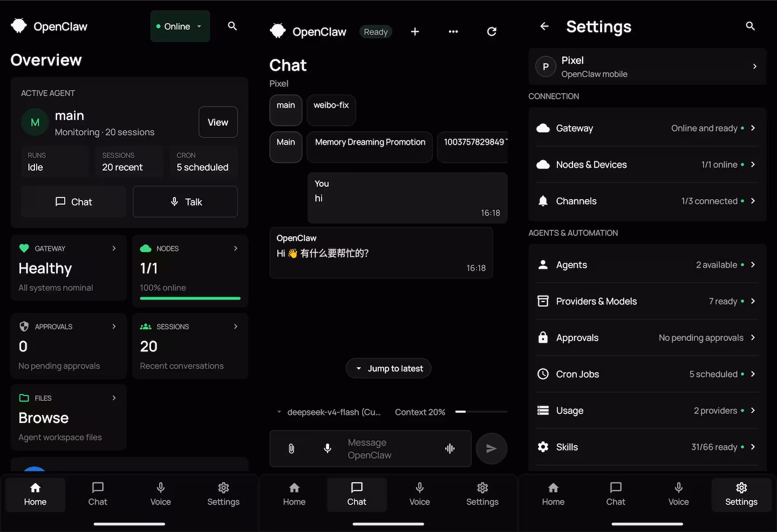
Task: Open search in the Overview screen
Action: (233, 26)
